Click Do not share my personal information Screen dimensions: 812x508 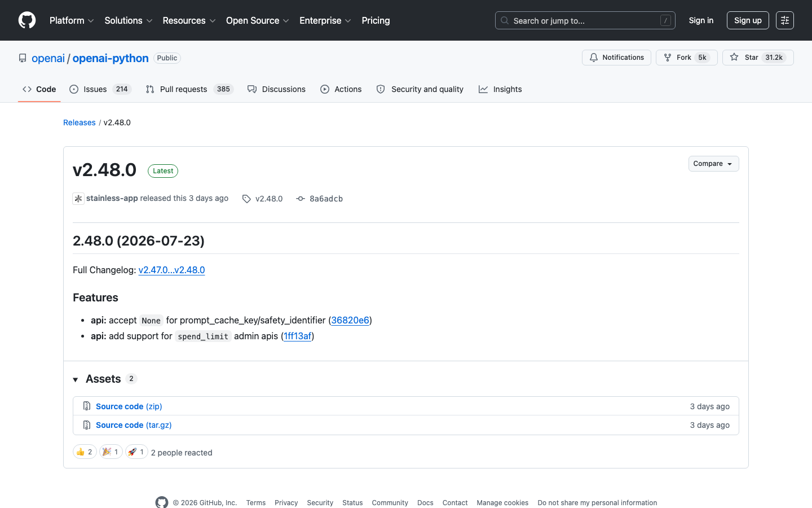tap(597, 502)
